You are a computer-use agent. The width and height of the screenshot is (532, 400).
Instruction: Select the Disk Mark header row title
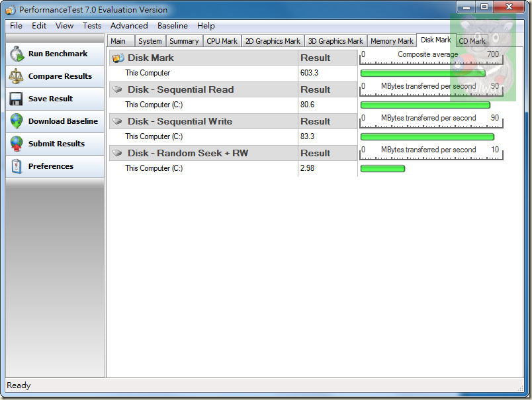click(x=151, y=58)
